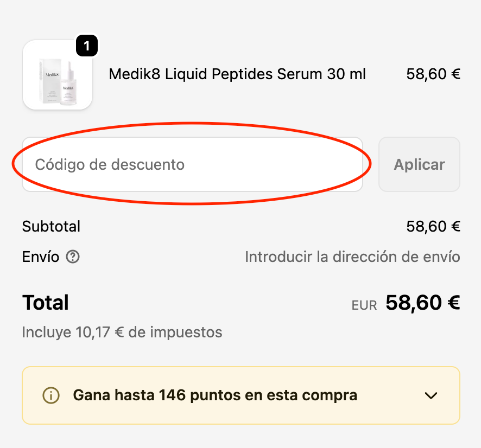This screenshot has height=448, width=481.
Task: Open the 'Gana hasta 146 puntos' text
Action: [214, 395]
